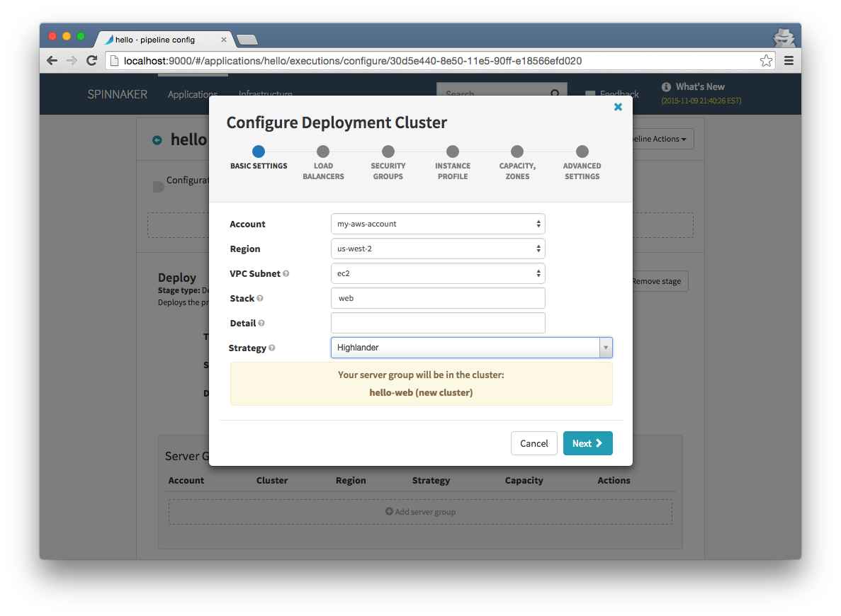Image resolution: width=841 pixels, height=616 pixels.
Task: Bookmark page with the star icon
Action: tap(766, 61)
